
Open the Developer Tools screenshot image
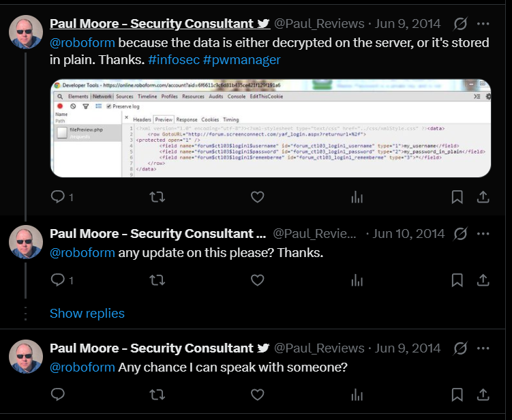[x=271, y=128]
